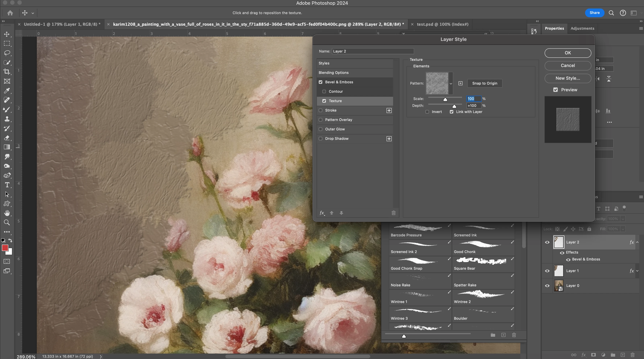Select the Horizontal Type tool
Image resolution: width=644 pixels, height=359 pixels.
click(x=7, y=185)
